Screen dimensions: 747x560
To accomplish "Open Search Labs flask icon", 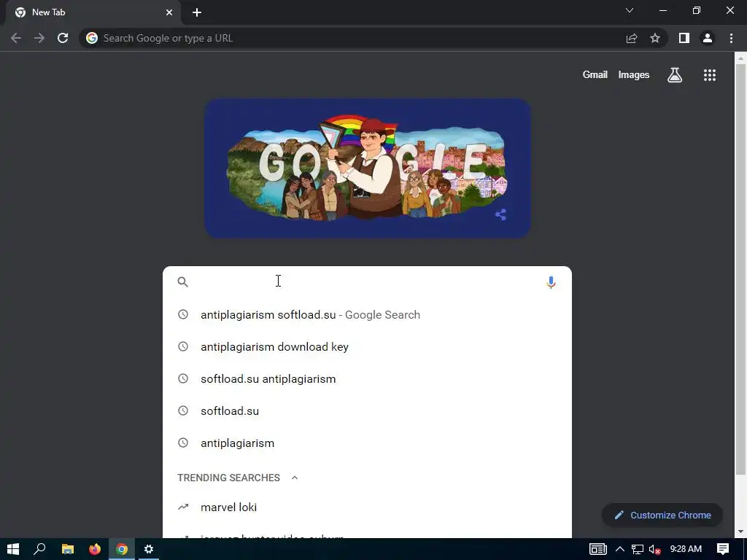I will click(675, 75).
